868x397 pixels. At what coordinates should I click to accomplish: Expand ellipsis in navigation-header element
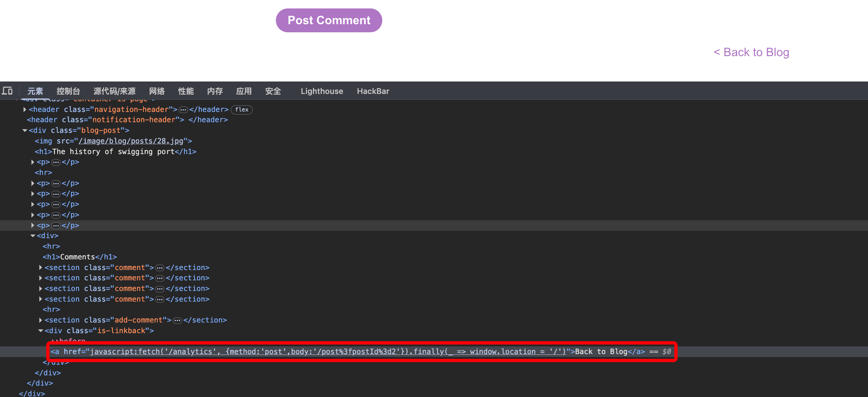(183, 110)
